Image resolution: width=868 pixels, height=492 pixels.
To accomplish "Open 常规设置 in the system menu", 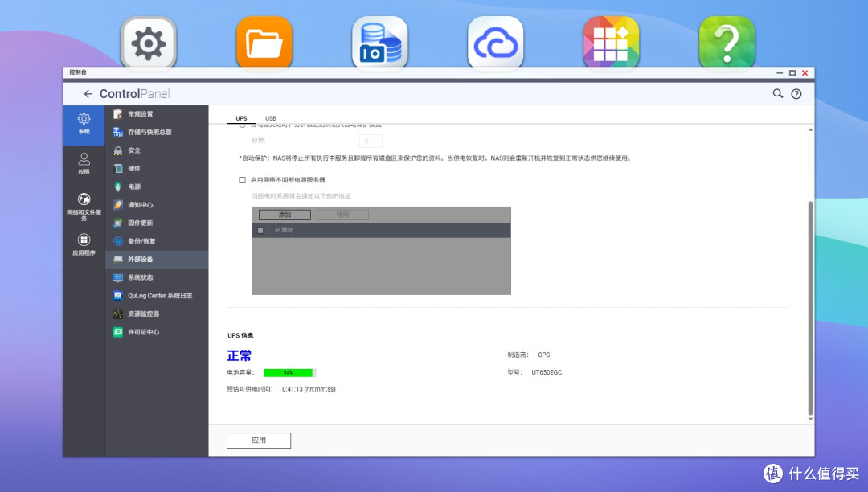I will 157,114.
